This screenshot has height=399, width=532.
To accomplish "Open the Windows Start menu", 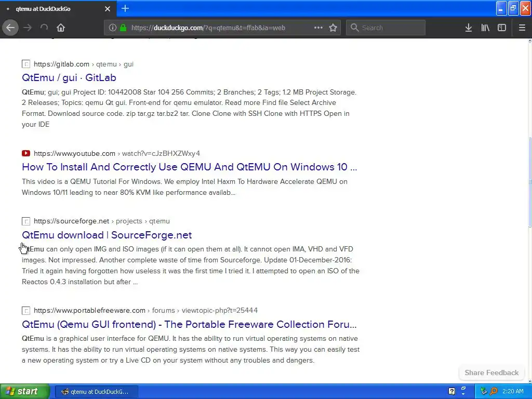I will (25, 392).
